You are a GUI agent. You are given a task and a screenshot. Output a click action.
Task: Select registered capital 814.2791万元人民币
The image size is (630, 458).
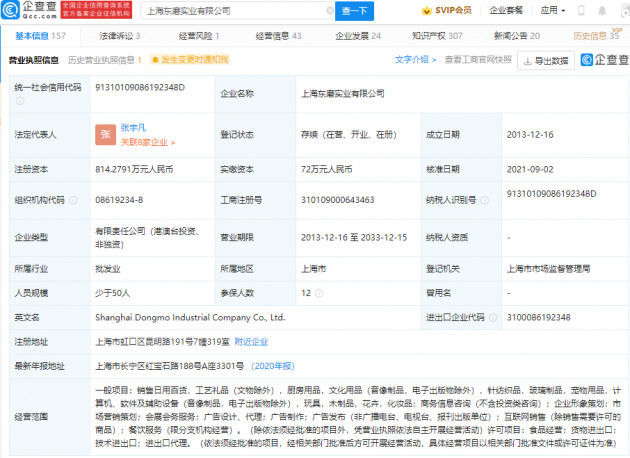pyautogui.click(x=134, y=169)
